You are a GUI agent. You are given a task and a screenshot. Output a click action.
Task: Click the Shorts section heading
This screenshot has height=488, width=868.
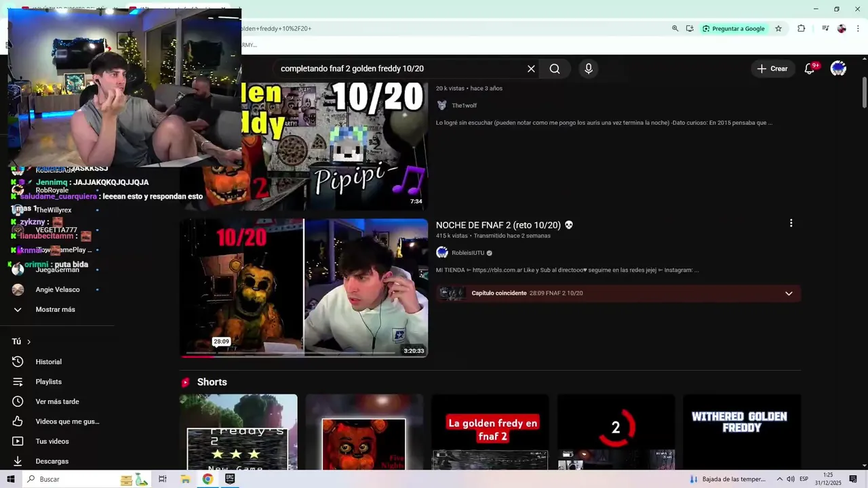tap(212, 382)
